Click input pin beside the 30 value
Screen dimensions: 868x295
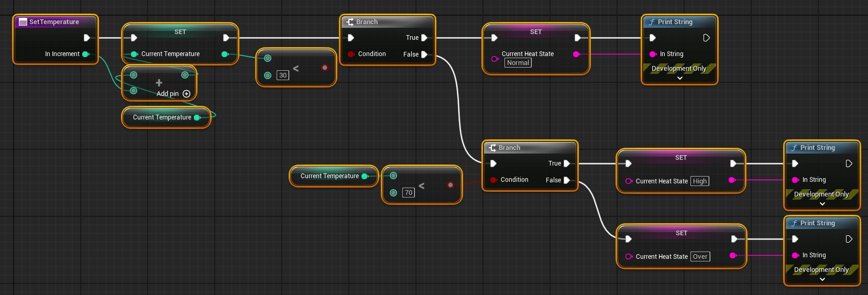click(x=268, y=75)
